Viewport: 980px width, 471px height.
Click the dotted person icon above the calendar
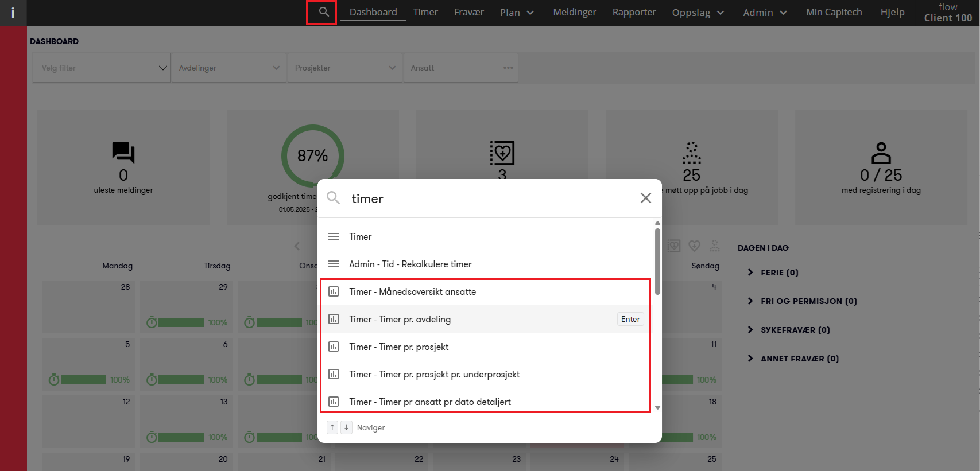pos(715,246)
